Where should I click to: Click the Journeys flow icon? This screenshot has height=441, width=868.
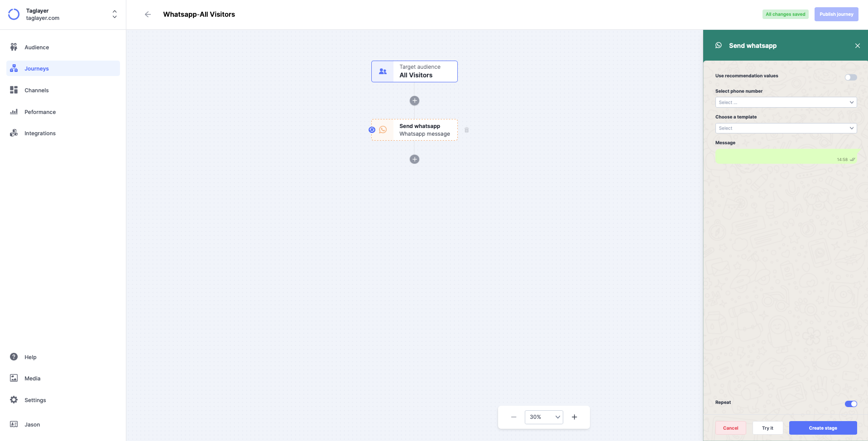point(14,69)
